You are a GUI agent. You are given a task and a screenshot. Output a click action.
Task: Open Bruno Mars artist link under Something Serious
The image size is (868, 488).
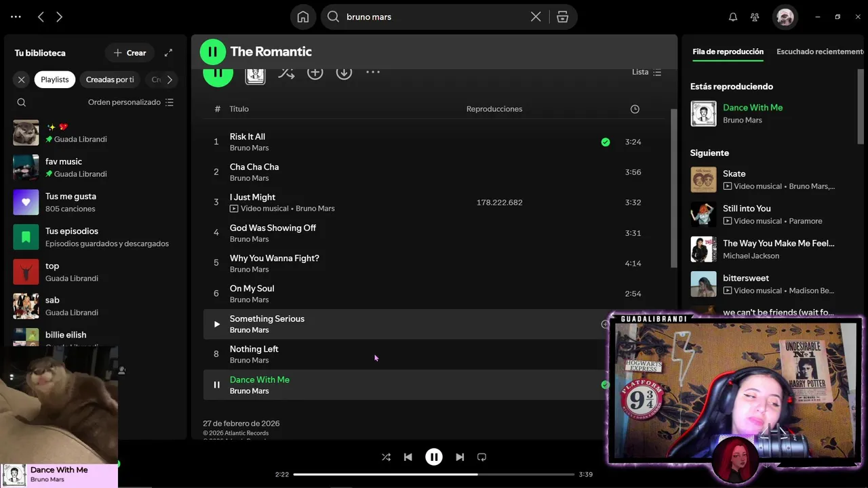(250, 330)
